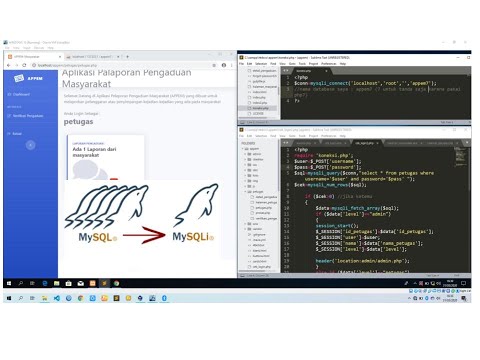Open host Windows Start button

pos(9,298)
